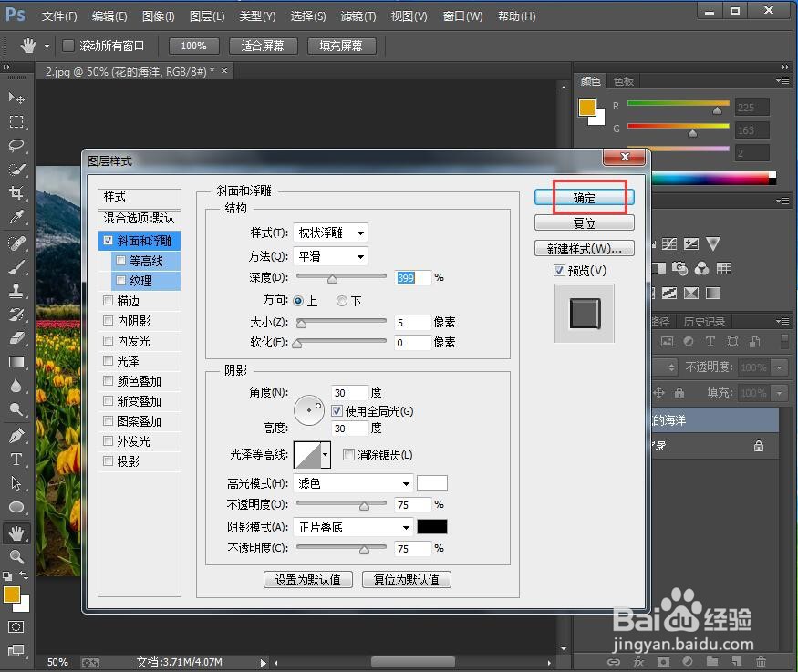Select the Crop tool
This screenshot has width=798, height=672.
16,192
